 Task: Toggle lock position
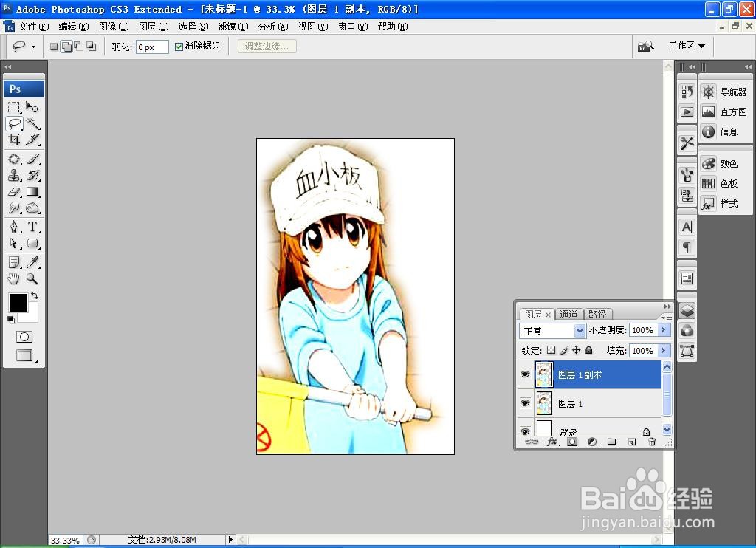576,350
